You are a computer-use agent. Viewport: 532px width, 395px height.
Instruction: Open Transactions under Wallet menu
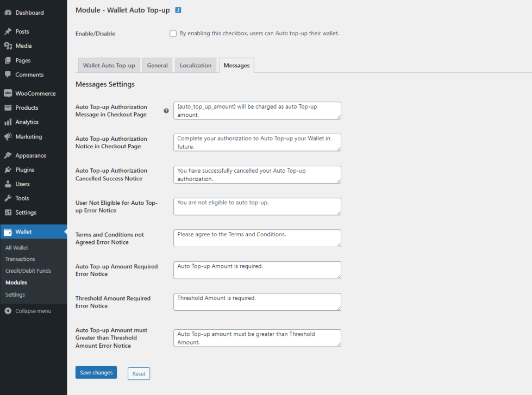(20, 259)
